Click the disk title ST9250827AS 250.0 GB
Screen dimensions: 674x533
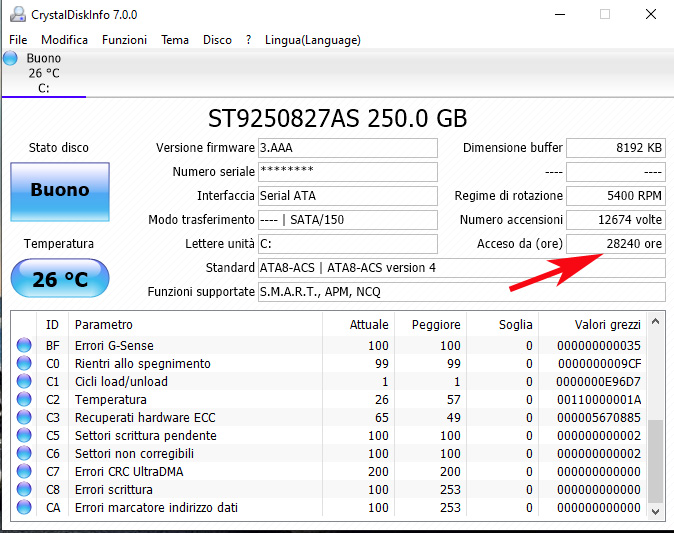(337, 119)
